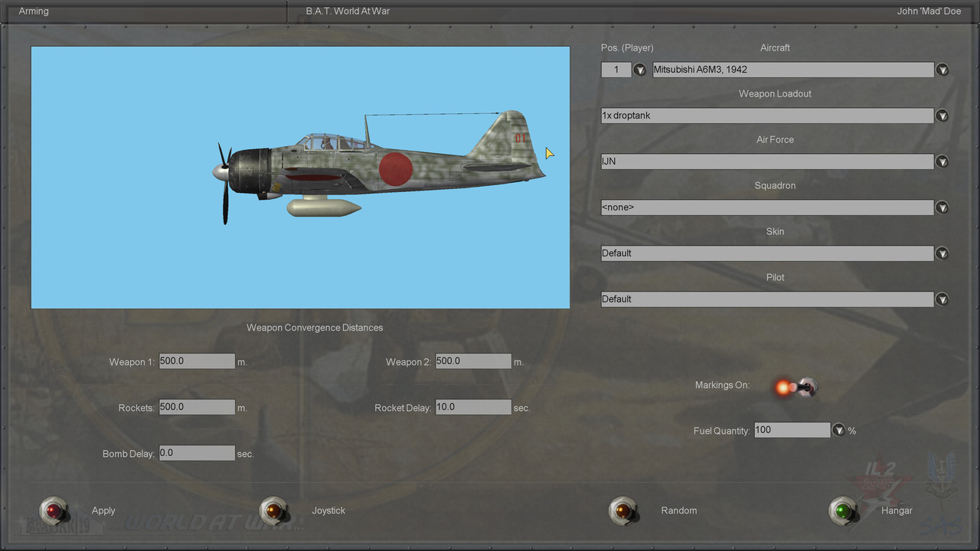The height and width of the screenshot is (551, 980).
Task: Click the Apply label text
Action: click(103, 510)
